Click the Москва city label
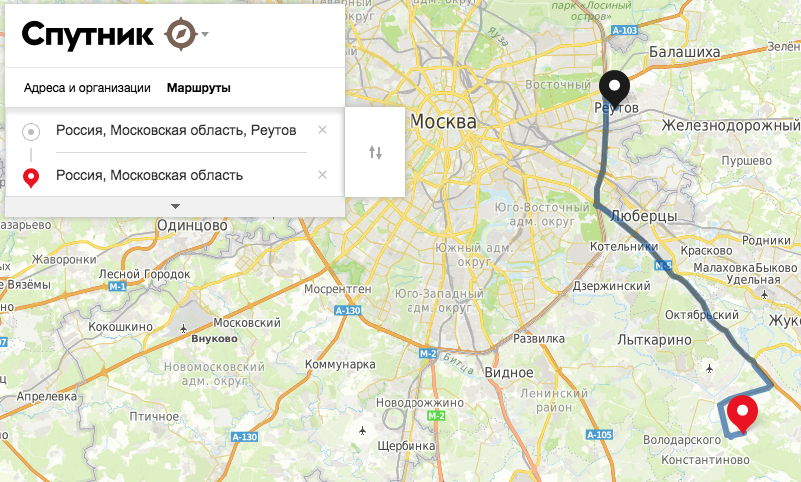The height and width of the screenshot is (482, 801). tap(443, 122)
